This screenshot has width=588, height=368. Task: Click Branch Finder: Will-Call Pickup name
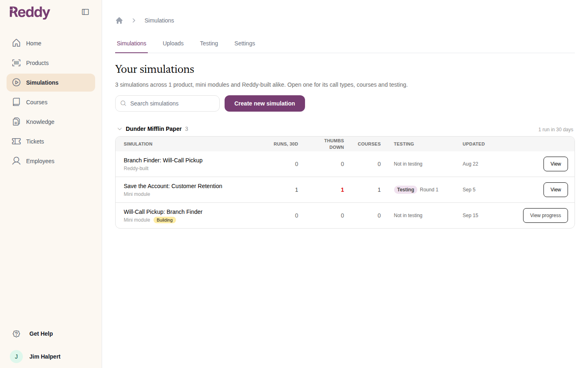(x=163, y=160)
